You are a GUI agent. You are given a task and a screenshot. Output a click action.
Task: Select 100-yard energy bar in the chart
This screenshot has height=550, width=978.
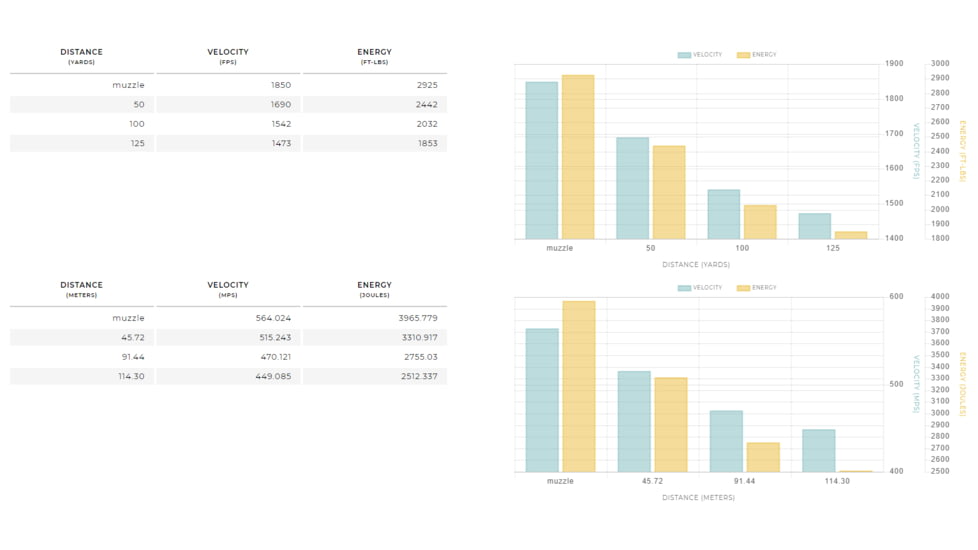tap(760, 222)
